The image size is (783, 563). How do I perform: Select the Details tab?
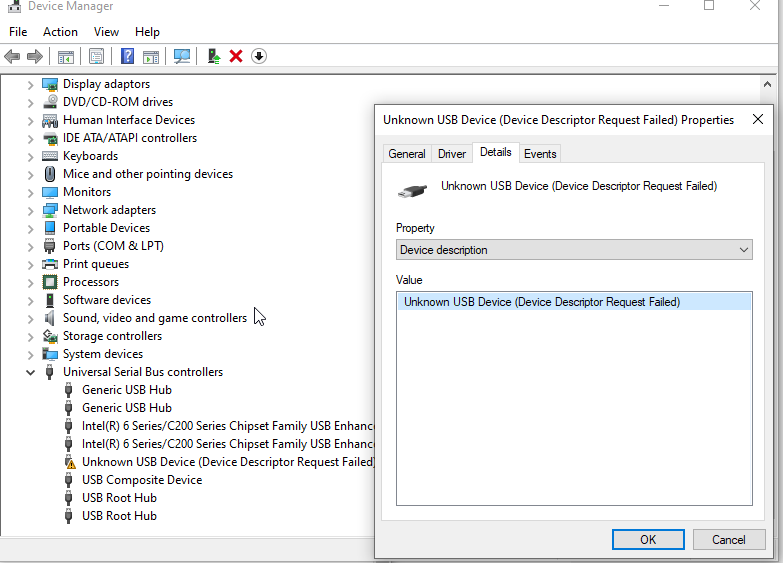[x=496, y=152]
